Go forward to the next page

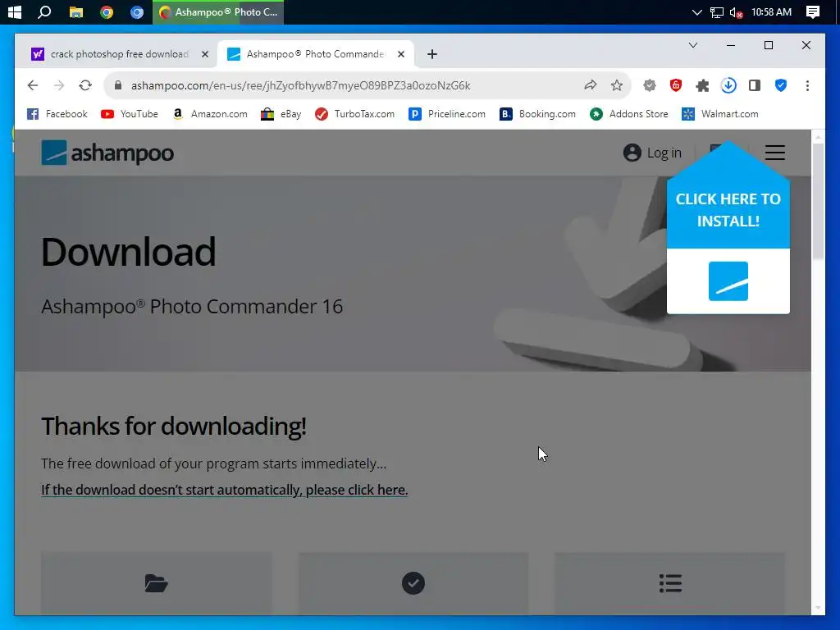59,85
